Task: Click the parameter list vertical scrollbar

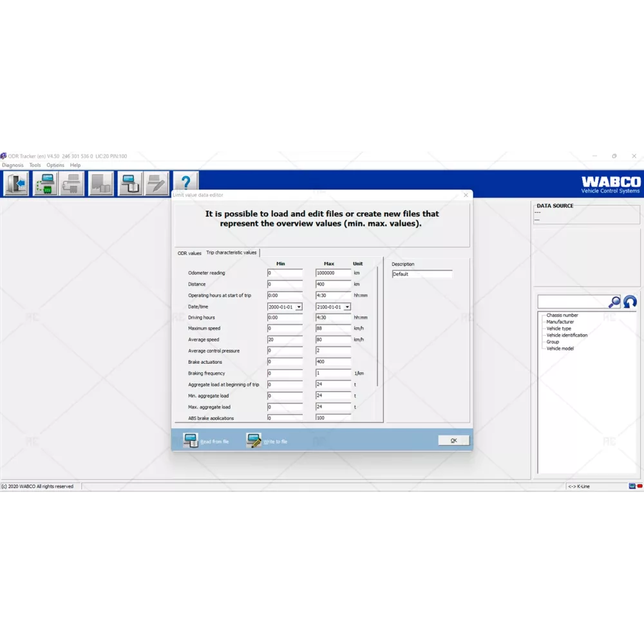Action: 377,322
